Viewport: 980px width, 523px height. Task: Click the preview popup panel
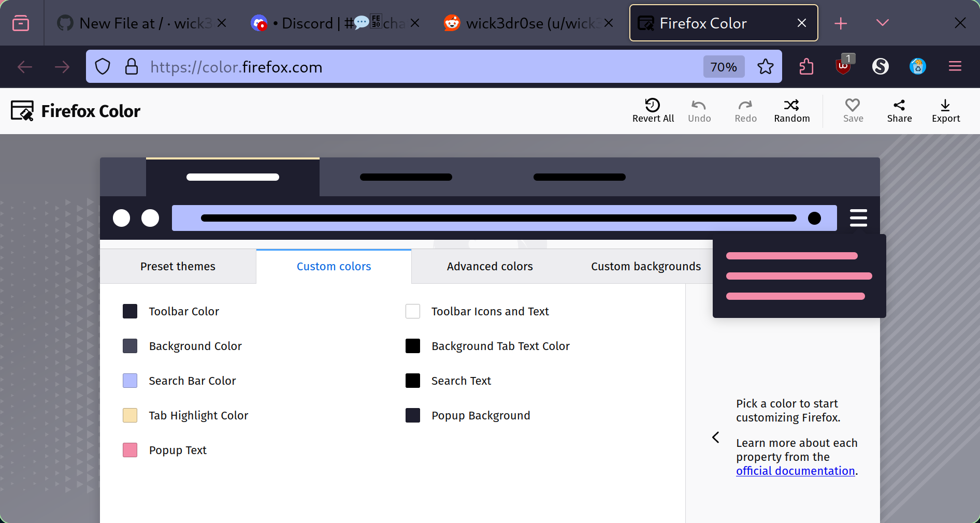coord(799,276)
